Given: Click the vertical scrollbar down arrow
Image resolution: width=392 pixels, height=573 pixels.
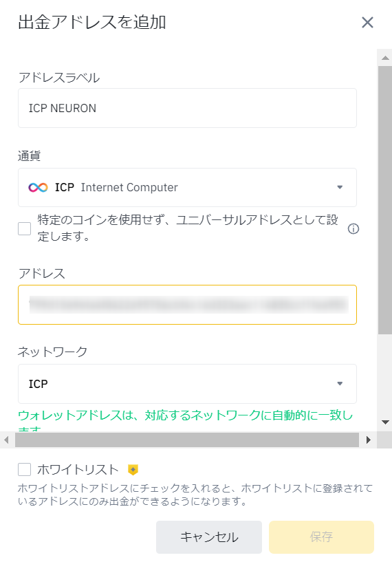Looking at the screenshot, I should (385, 422).
